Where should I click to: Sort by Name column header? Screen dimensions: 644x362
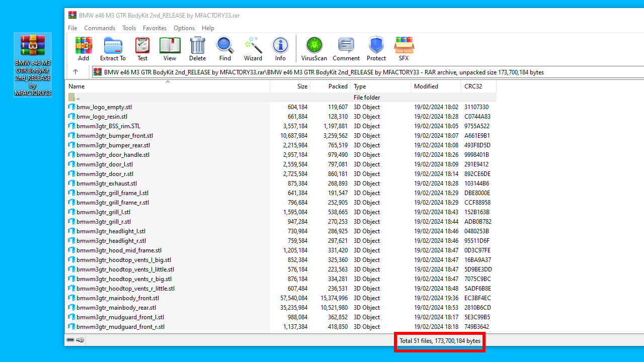pyautogui.click(x=168, y=86)
